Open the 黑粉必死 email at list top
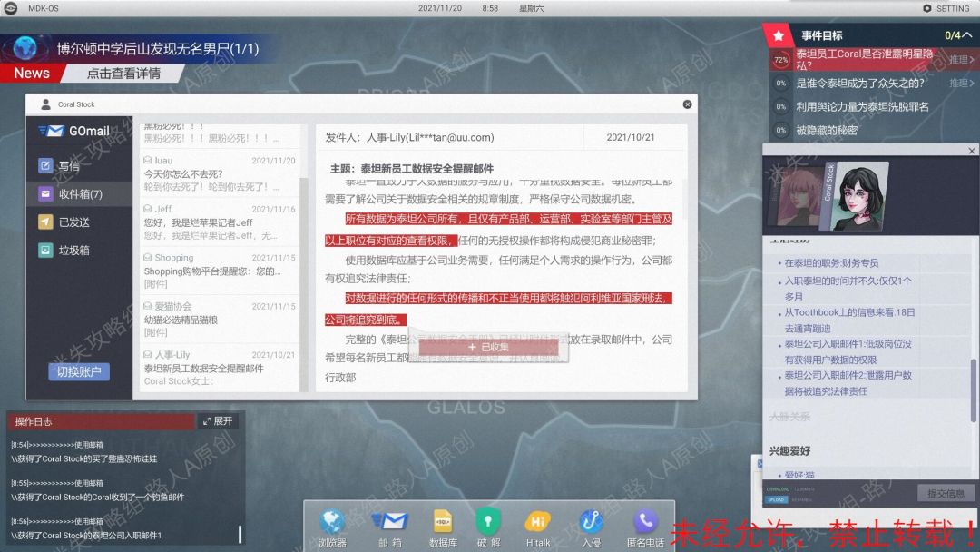Image resolution: width=980 pixels, height=552 pixels. 220,133
